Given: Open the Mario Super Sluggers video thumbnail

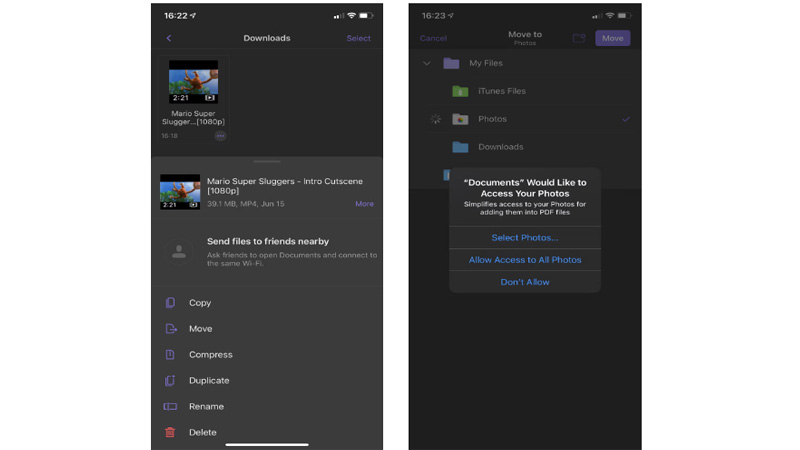Looking at the screenshot, I should pyautogui.click(x=193, y=82).
